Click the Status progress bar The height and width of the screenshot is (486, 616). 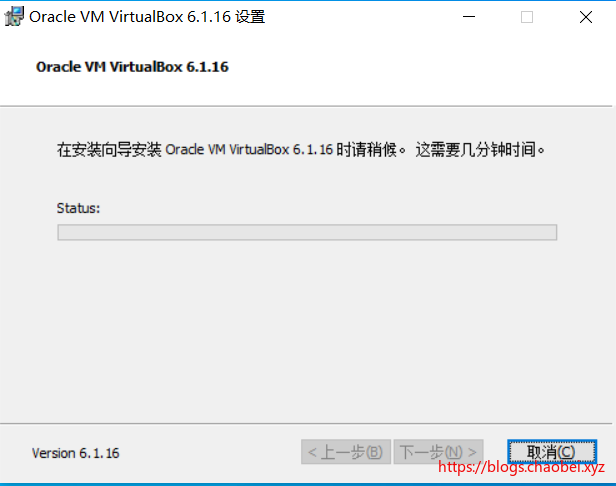point(307,232)
